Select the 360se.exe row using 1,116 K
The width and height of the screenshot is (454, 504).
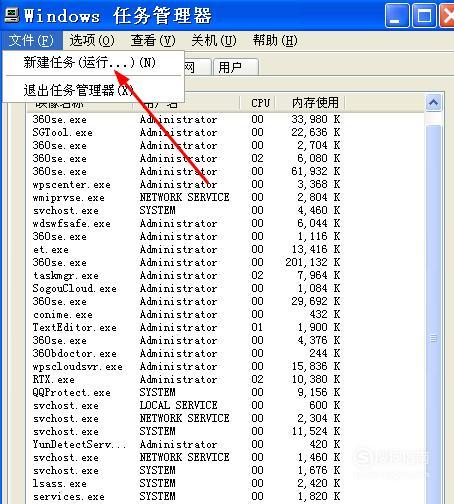coord(187,236)
